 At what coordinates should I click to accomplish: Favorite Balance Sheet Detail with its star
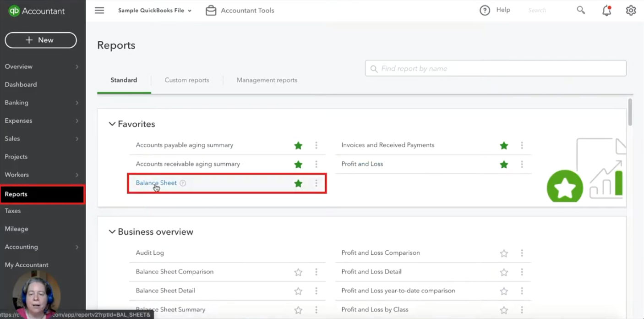tap(298, 291)
